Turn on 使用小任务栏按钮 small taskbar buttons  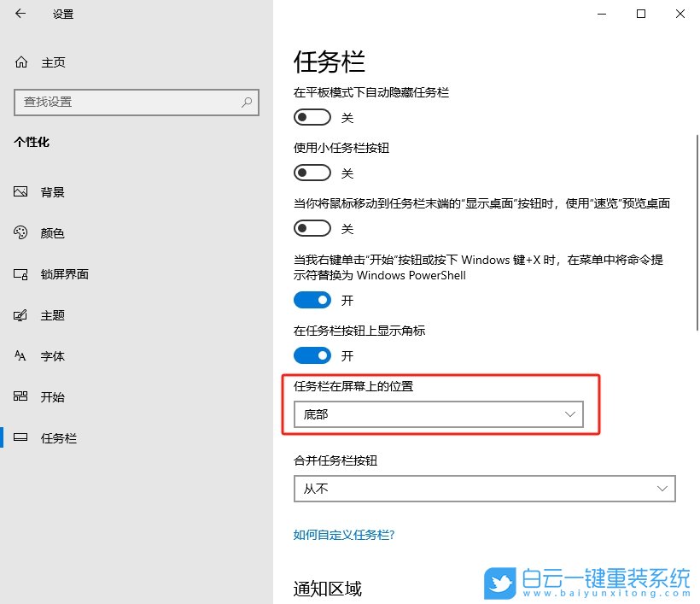[312, 173]
